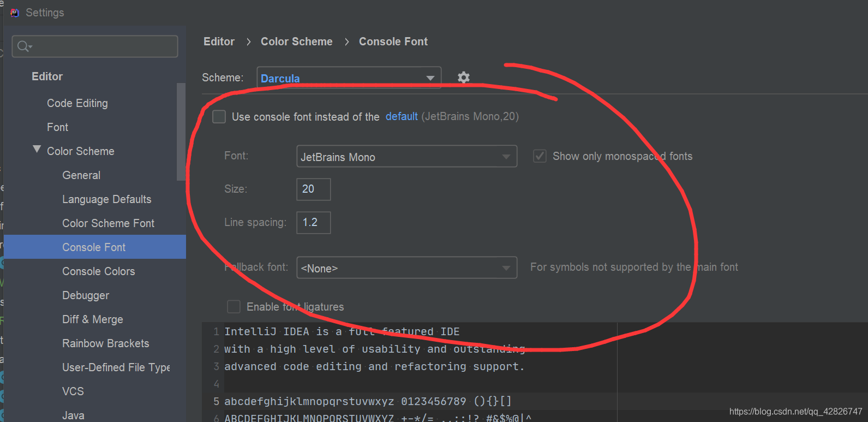Click preview line 'advanced code editing and refactoring support.'
Screen dimensions: 868x422
(374, 366)
